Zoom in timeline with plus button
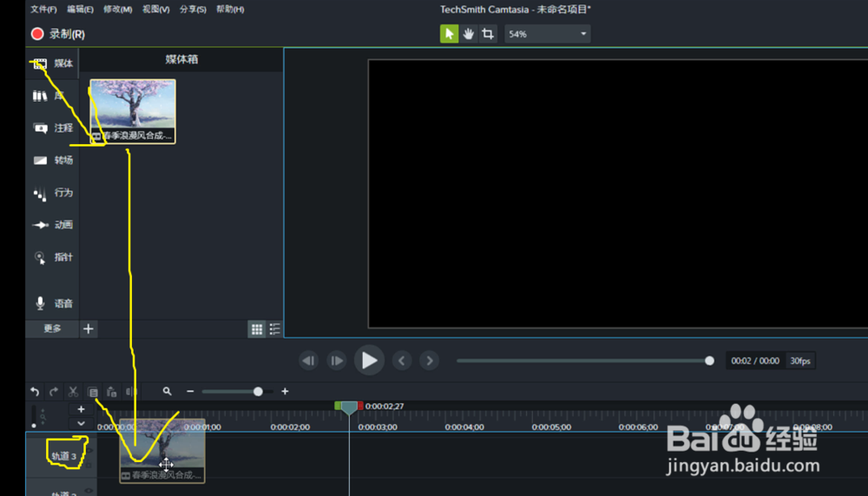Viewport: 868px width, 496px height. click(285, 391)
